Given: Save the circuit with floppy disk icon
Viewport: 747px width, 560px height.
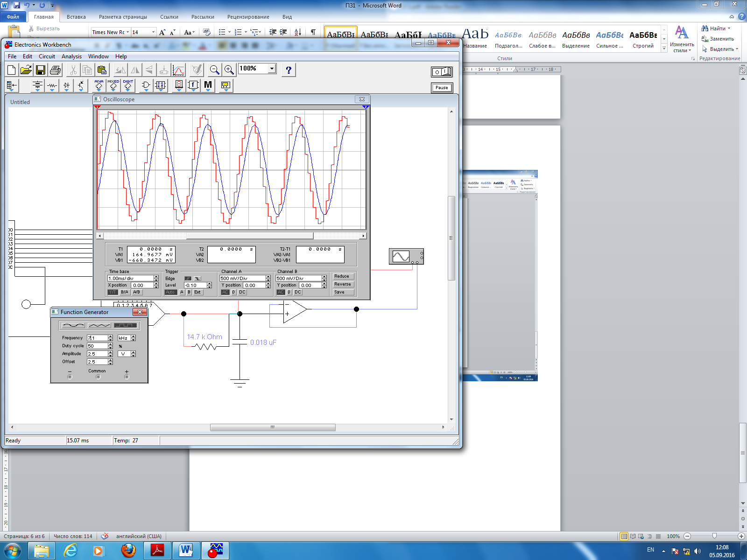Looking at the screenshot, I should tap(41, 70).
